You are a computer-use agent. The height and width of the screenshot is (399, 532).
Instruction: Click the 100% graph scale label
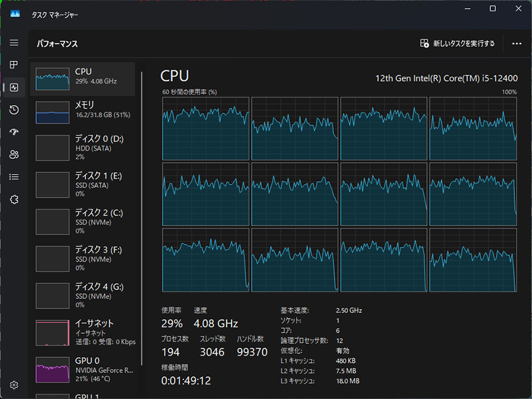(509, 92)
